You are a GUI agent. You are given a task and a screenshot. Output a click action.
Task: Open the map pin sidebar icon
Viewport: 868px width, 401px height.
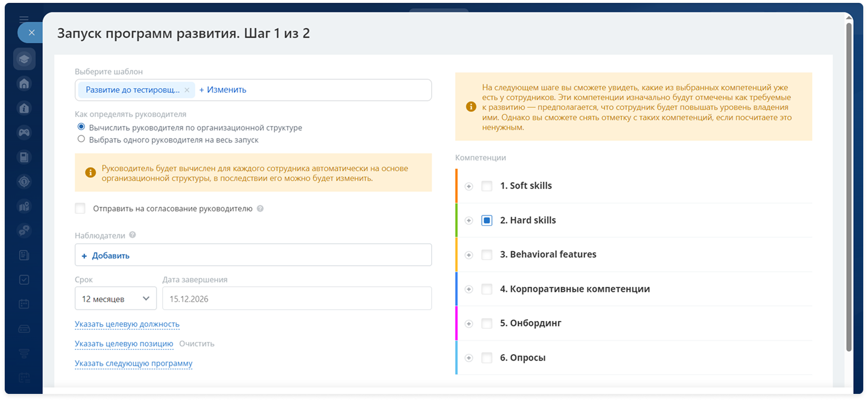(24, 206)
